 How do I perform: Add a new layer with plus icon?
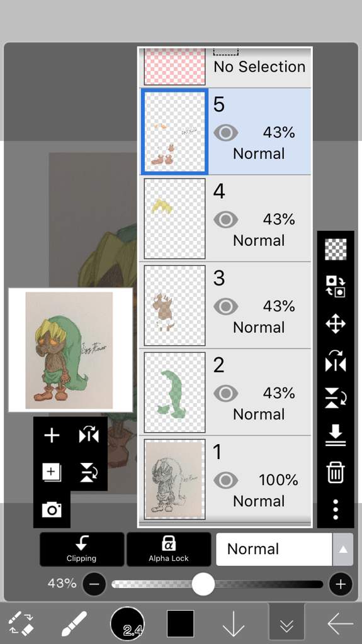pyautogui.click(x=52, y=435)
